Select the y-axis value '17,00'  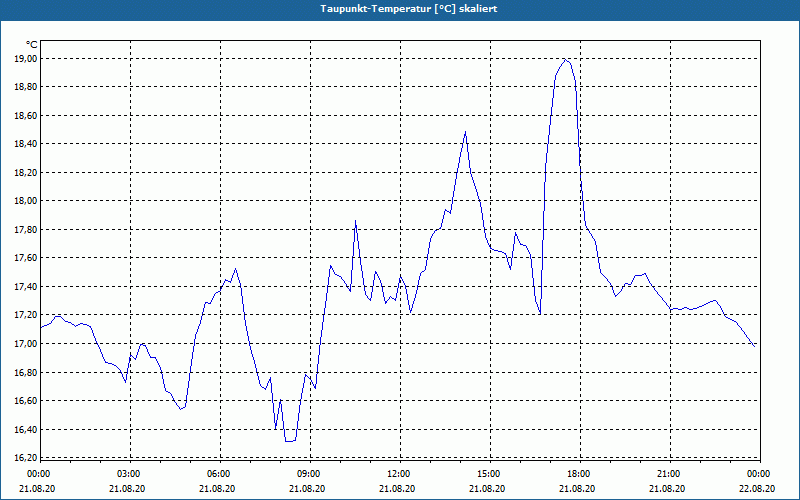coord(25,343)
